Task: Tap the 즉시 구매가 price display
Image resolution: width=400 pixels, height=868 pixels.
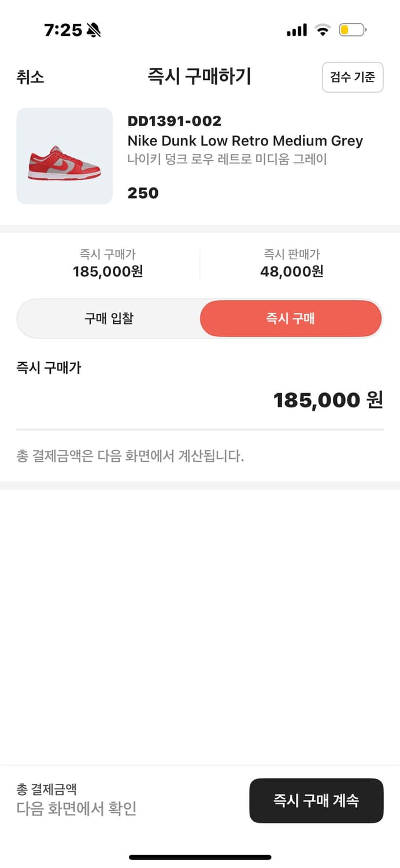Action: pyautogui.click(x=108, y=263)
